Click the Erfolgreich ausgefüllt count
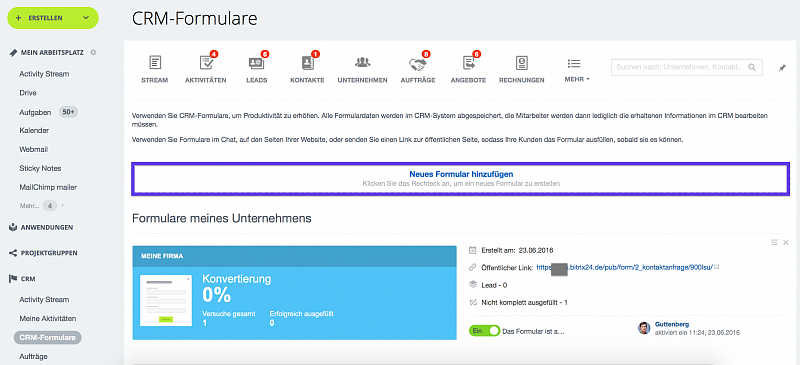The image size is (800, 365). click(x=272, y=323)
